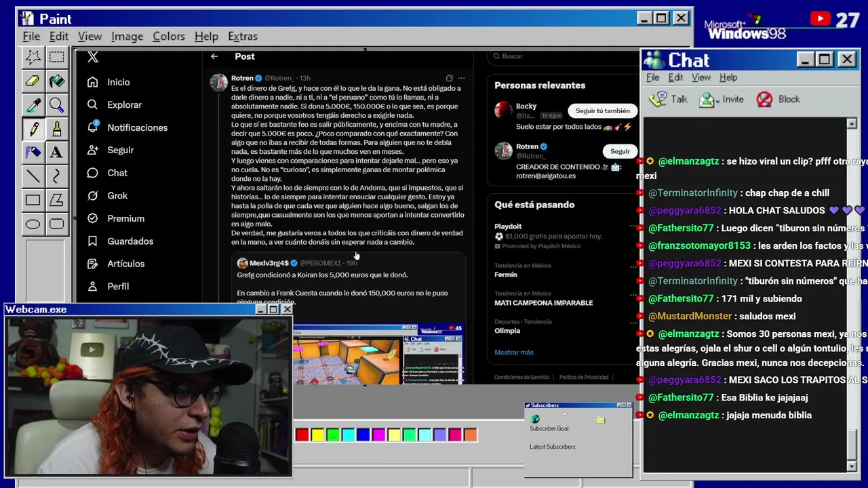Open the Grok icon on Rotren's post
This screenshot has height=488, width=868.
[x=449, y=78]
